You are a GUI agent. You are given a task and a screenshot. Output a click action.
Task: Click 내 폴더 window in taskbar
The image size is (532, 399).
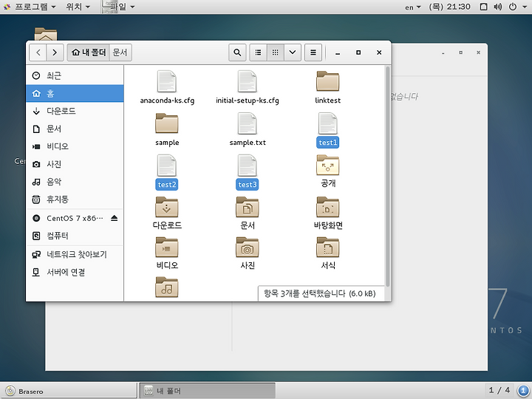coord(208,391)
